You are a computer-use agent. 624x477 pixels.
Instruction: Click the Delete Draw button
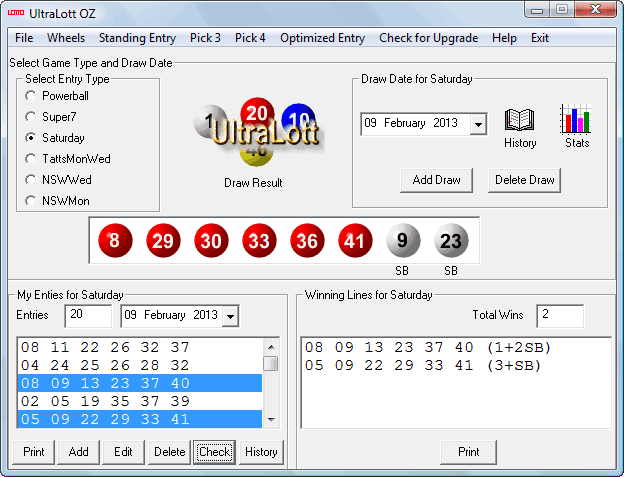pos(525,180)
